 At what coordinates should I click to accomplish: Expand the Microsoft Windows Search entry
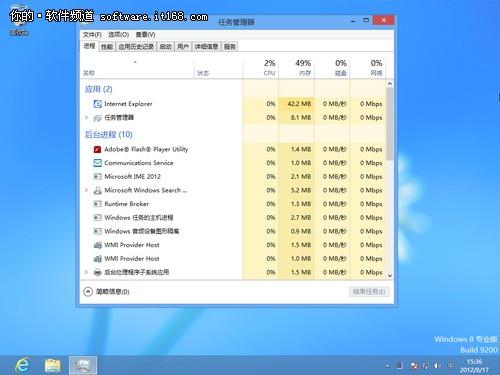pyautogui.click(x=86, y=190)
